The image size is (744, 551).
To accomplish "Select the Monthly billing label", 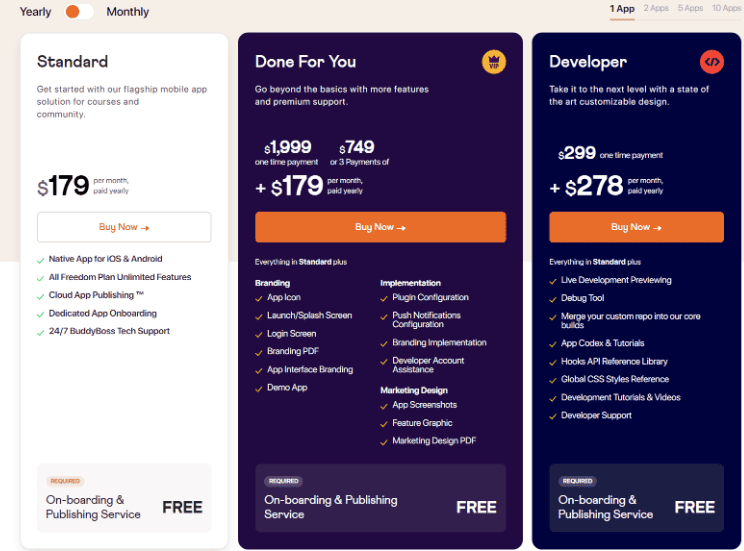I will [128, 12].
